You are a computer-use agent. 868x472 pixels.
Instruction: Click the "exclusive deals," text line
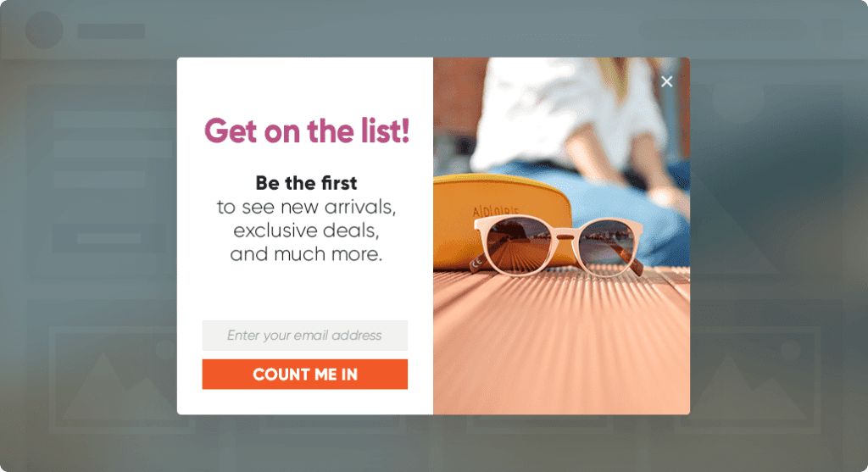[306, 230]
